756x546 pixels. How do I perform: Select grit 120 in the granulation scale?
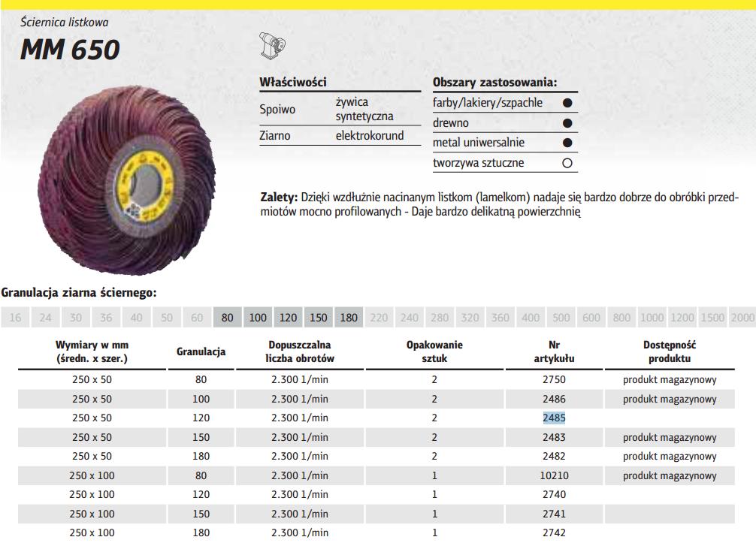pos(288,318)
